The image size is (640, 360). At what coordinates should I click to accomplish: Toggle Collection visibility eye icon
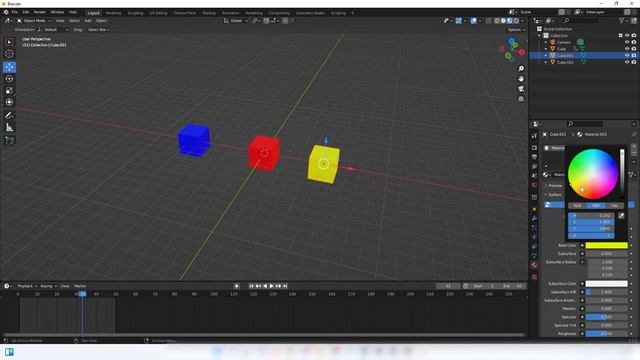[627, 36]
